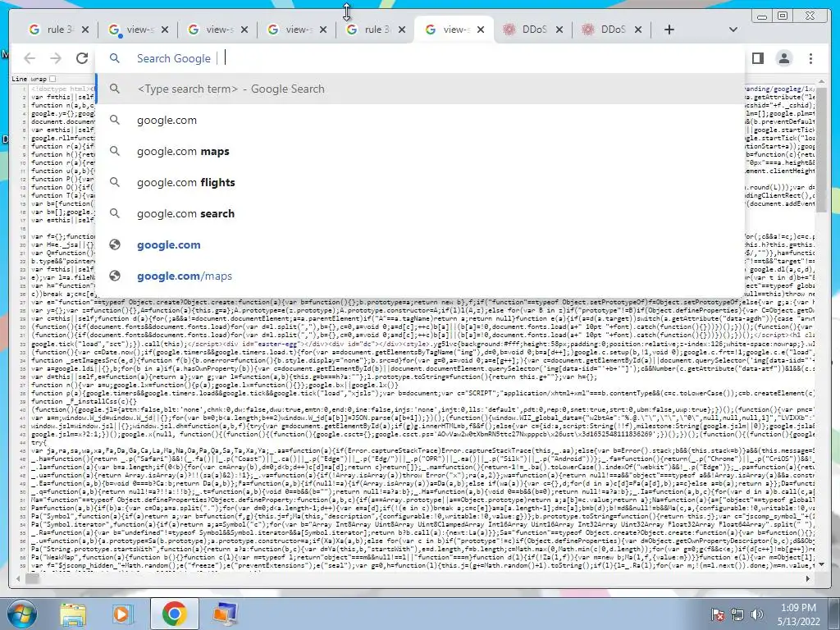This screenshot has width=840, height=630.
Task: Reload the current page
Action: (x=81, y=58)
